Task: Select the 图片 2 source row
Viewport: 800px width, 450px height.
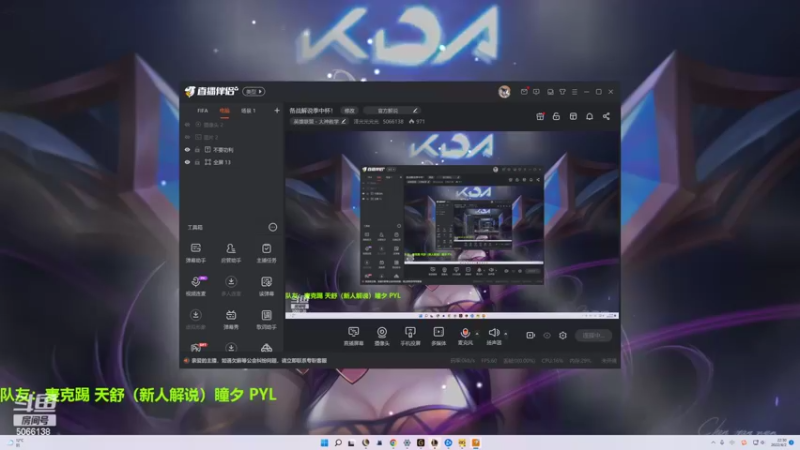Action: (x=232, y=137)
